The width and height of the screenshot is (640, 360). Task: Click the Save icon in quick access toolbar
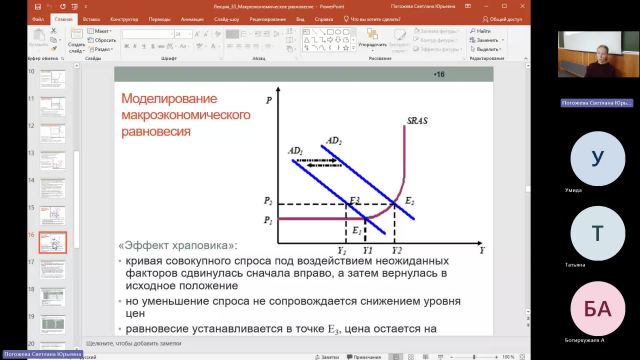tap(38, 7)
